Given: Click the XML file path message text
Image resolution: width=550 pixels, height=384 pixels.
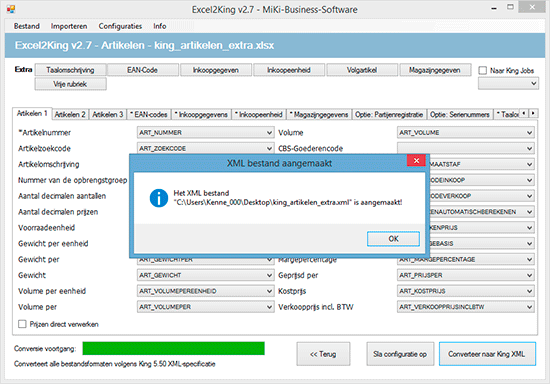Looking at the screenshot, I should tap(288, 198).
